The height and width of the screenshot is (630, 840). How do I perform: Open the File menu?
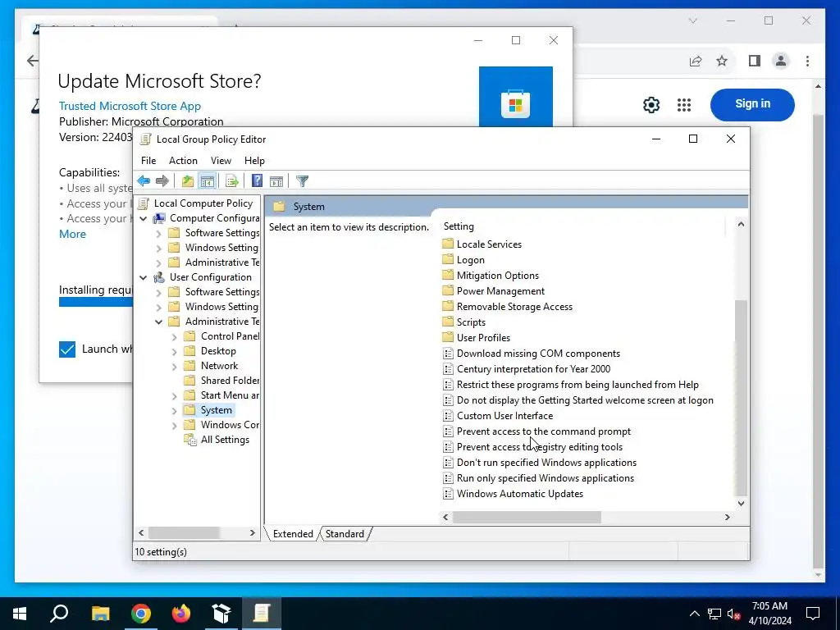[x=148, y=161]
